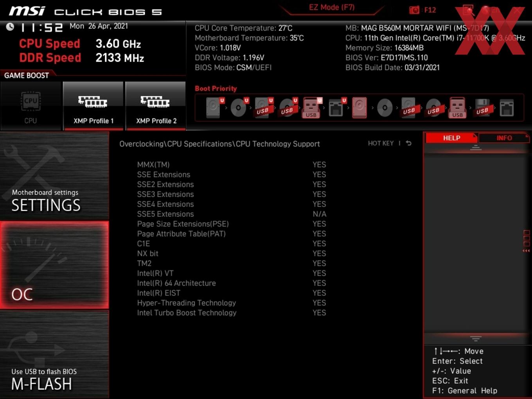Viewport: 532px width, 399px height.
Task: Select Hyper-Threading Technology row
Action: [x=232, y=303]
